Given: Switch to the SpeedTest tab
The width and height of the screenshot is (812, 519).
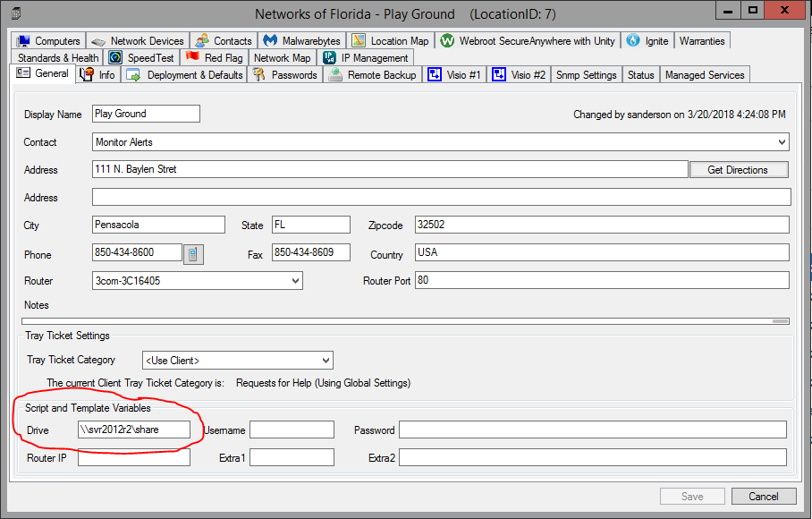Looking at the screenshot, I should point(141,58).
